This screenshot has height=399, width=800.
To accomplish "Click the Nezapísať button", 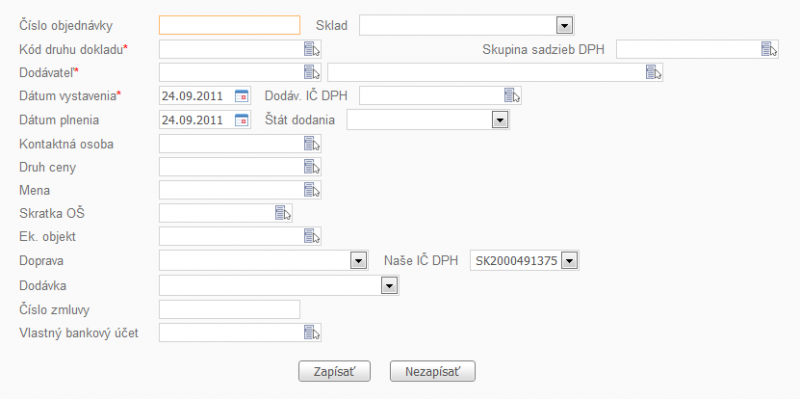I will [x=433, y=371].
